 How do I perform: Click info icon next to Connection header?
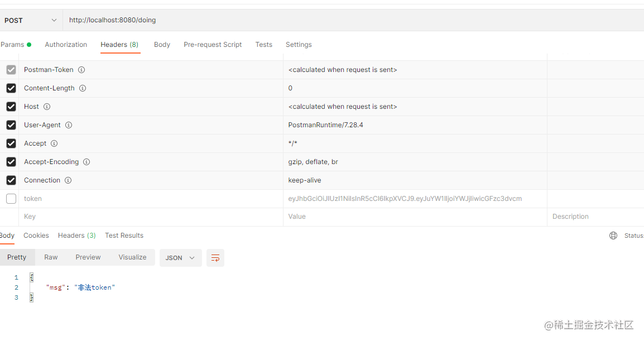coord(68,180)
